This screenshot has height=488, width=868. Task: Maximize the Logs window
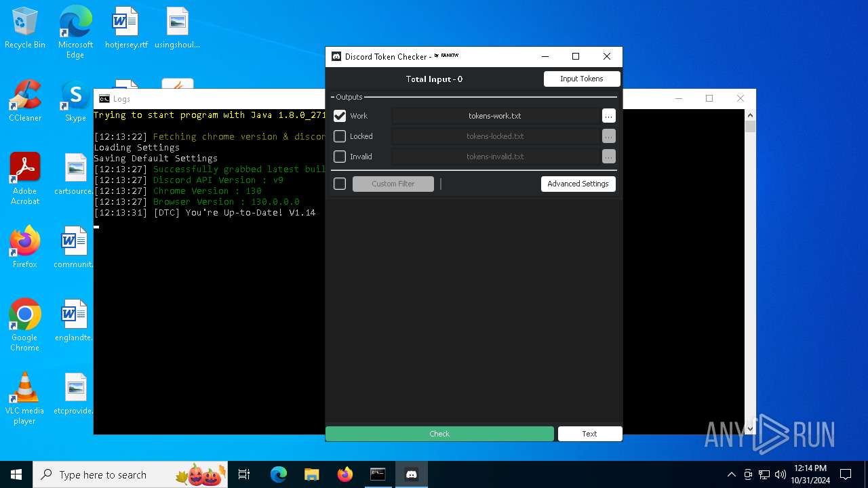pyautogui.click(x=709, y=98)
